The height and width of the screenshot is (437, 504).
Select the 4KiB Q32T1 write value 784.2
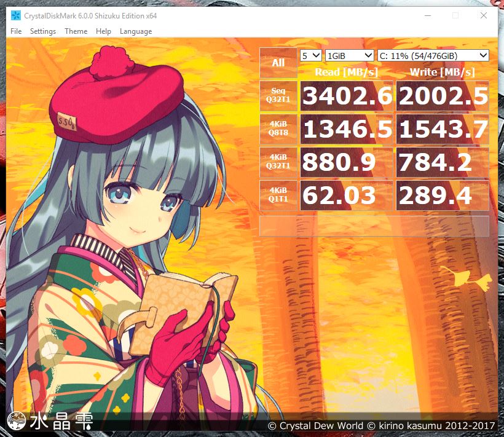(x=443, y=162)
